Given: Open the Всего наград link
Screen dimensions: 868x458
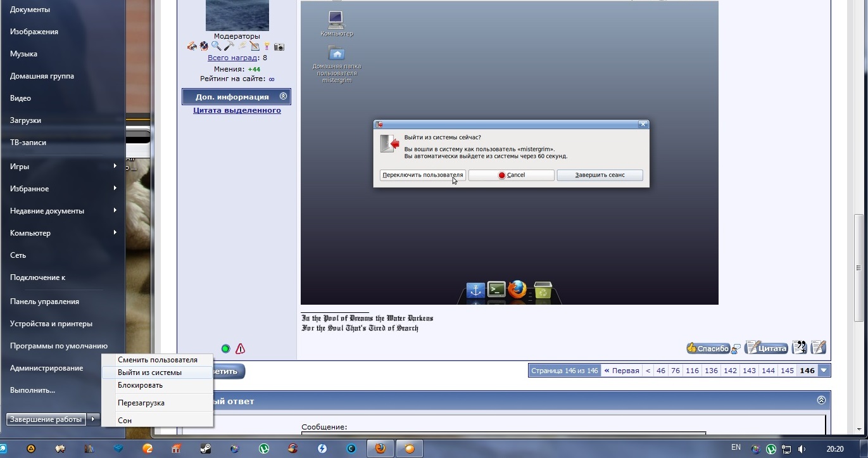Looking at the screenshot, I should click(232, 58).
